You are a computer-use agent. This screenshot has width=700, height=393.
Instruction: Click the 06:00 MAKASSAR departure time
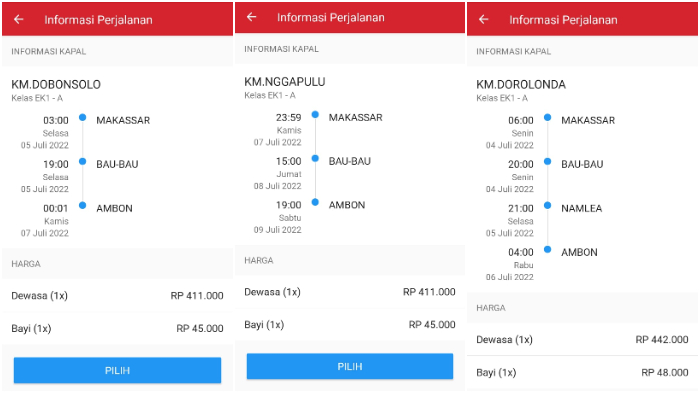521,120
